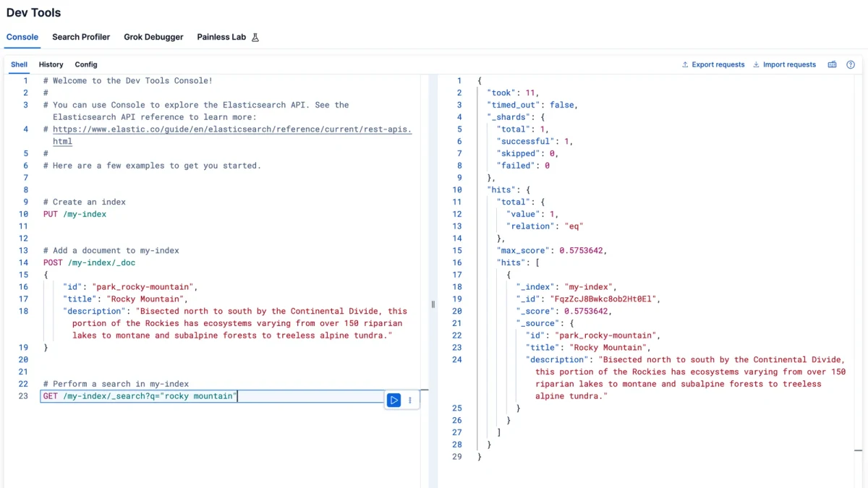
Task: Open the Search Profiler tab
Action: 81,37
